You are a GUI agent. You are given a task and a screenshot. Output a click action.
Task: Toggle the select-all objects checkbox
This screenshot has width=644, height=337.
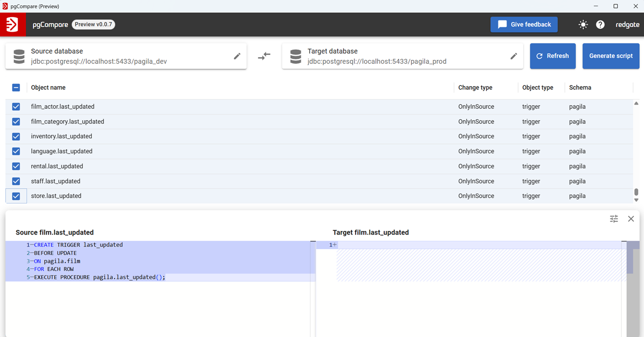click(16, 88)
